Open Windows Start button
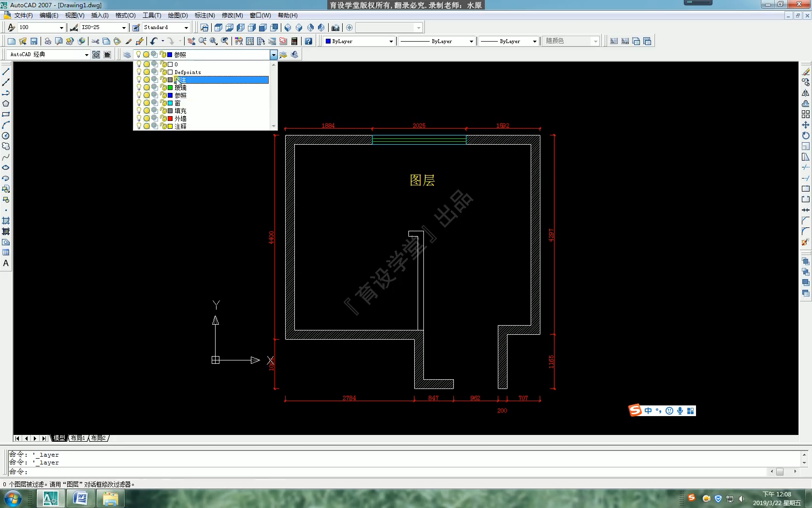 pyautogui.click(x=13, y=498)
